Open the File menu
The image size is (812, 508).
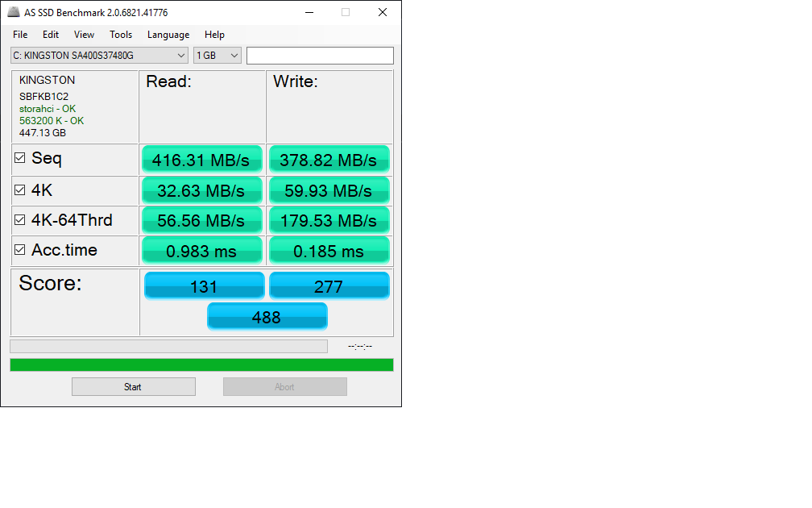(x=20, y=35)
